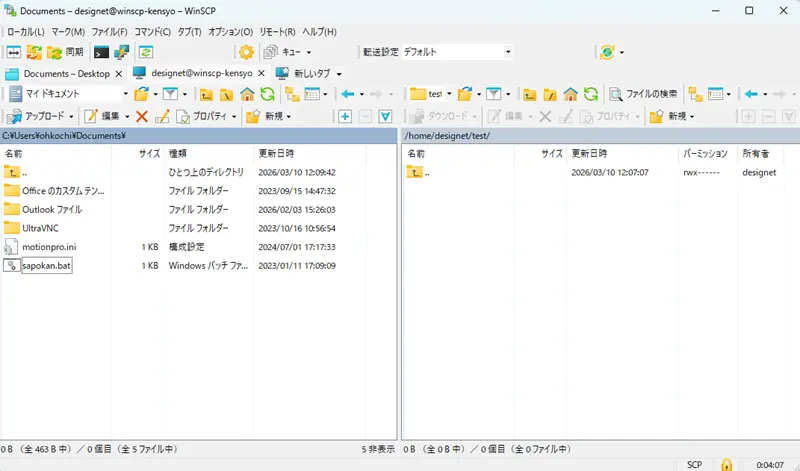Click 5 非表示 hidden files status
This screenshot has height=471, width=800.
pos(378,449)
